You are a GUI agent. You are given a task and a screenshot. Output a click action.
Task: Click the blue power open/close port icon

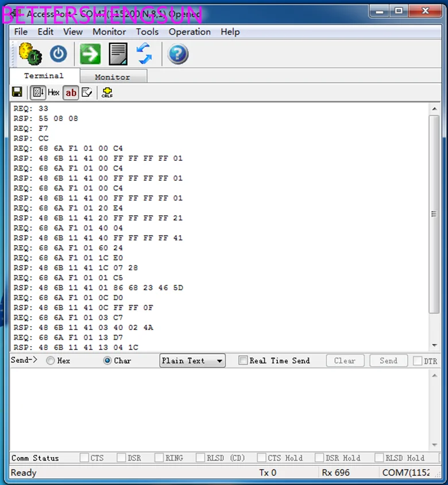point(59,54)
